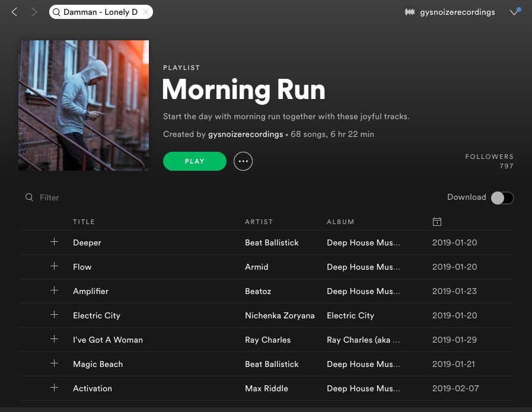This screenshot has width=532, height=412.
Task: Sort tracks by Title column header
Action: 84,222
